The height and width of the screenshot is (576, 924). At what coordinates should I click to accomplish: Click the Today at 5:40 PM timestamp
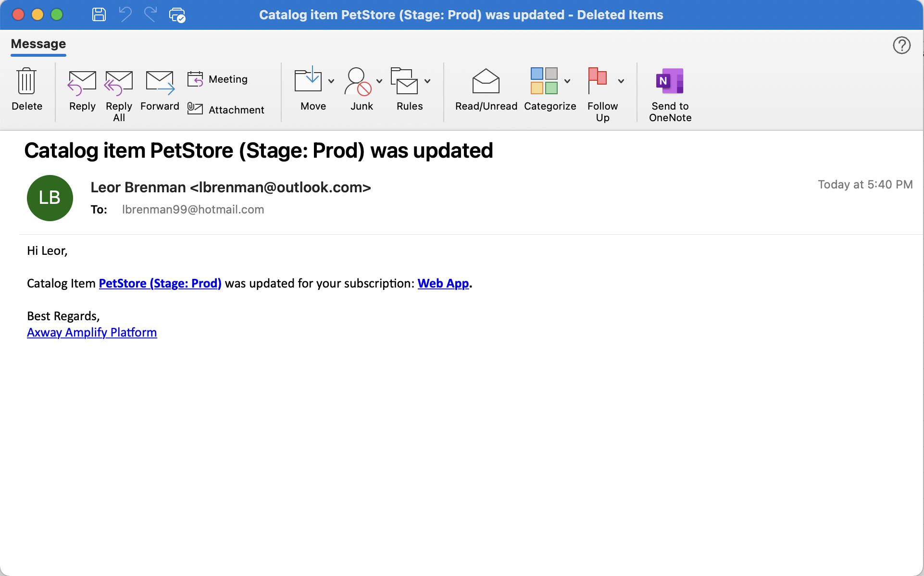865,184
